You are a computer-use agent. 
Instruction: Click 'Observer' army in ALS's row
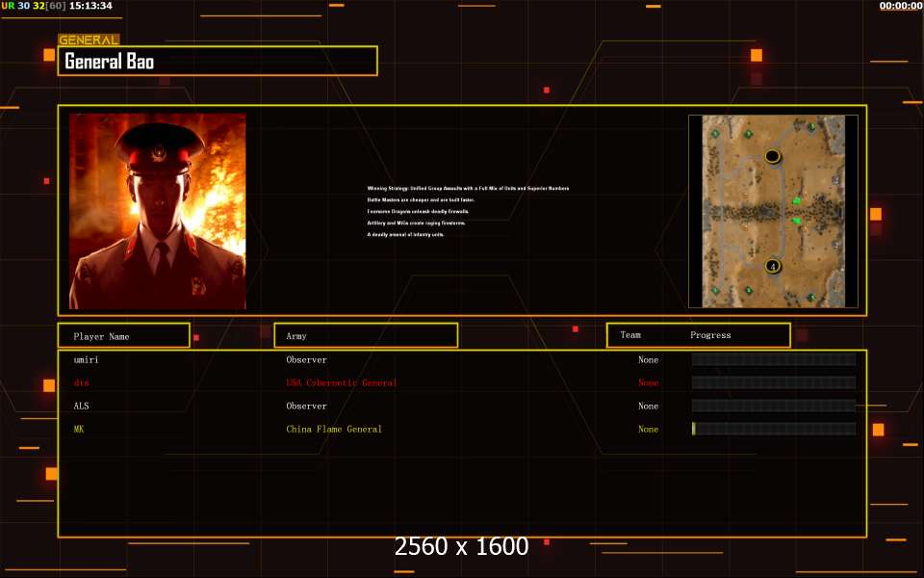click(306, 406)
